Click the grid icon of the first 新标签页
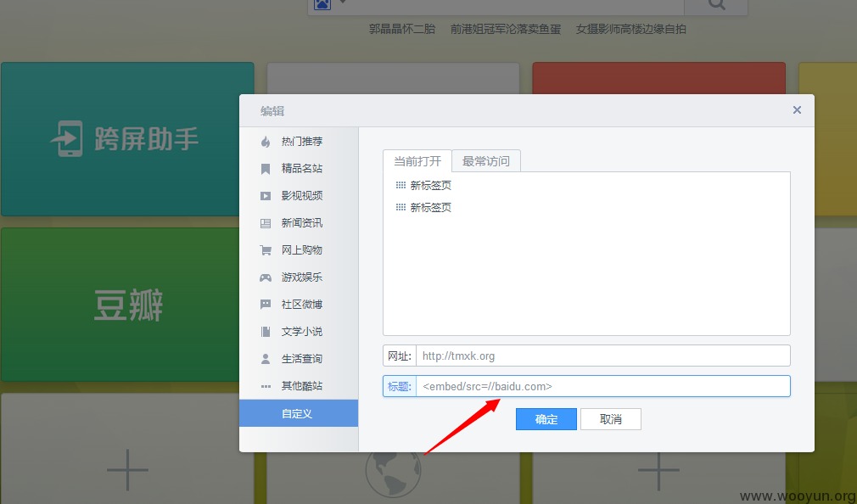 tap(400, 185)
